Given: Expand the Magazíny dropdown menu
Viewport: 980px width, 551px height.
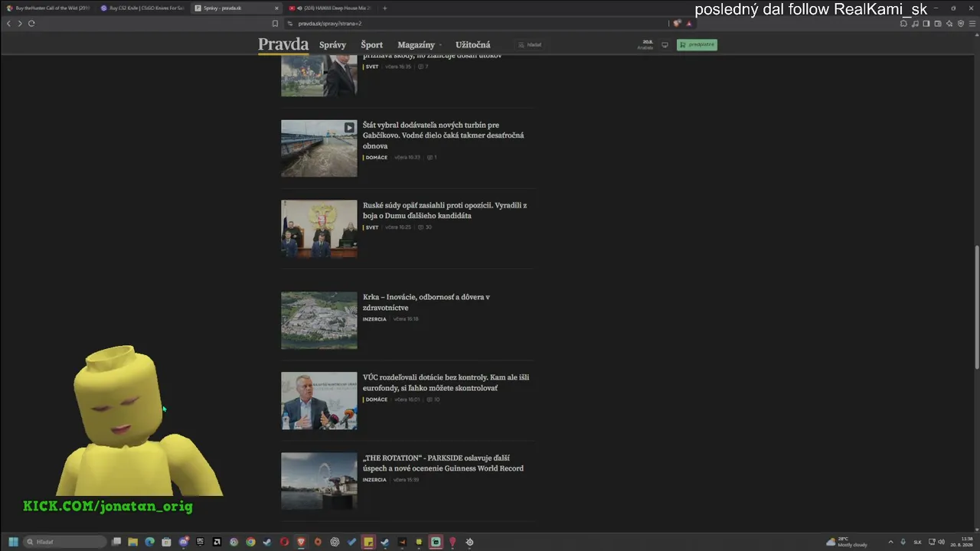Looking at the screenshot, I should 419,45.
